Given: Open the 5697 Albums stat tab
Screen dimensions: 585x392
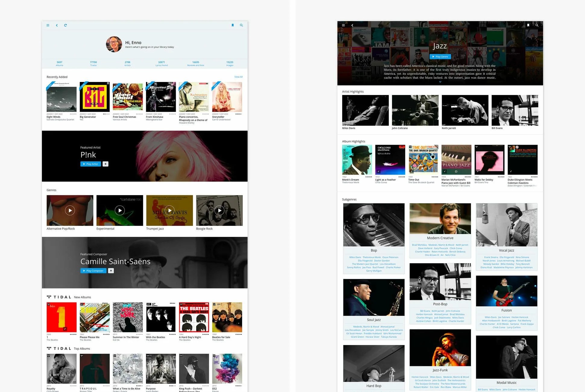Looking at the screenshot, I should [59, 64].
